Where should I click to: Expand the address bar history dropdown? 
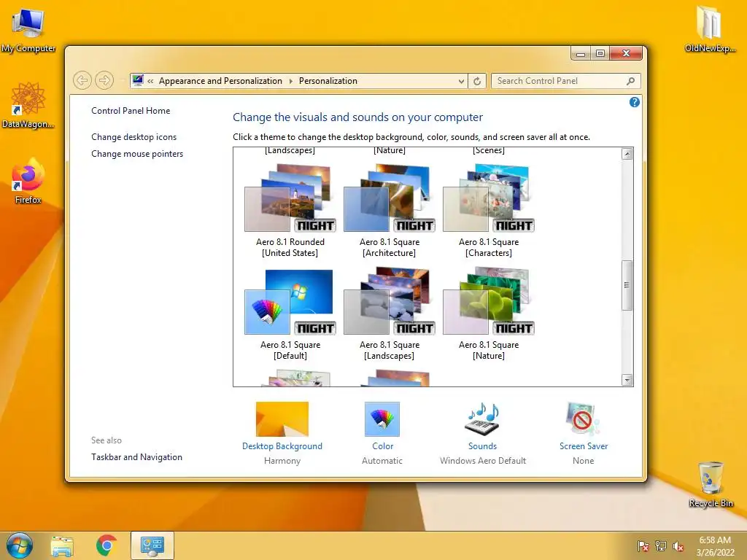(461, 81)
